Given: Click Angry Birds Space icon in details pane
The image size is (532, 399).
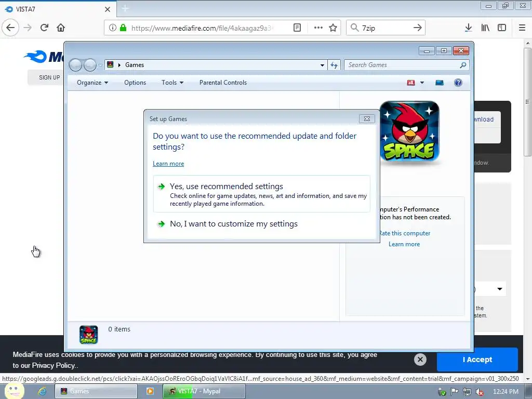Looking at the screenshot, I should point(88,335).
